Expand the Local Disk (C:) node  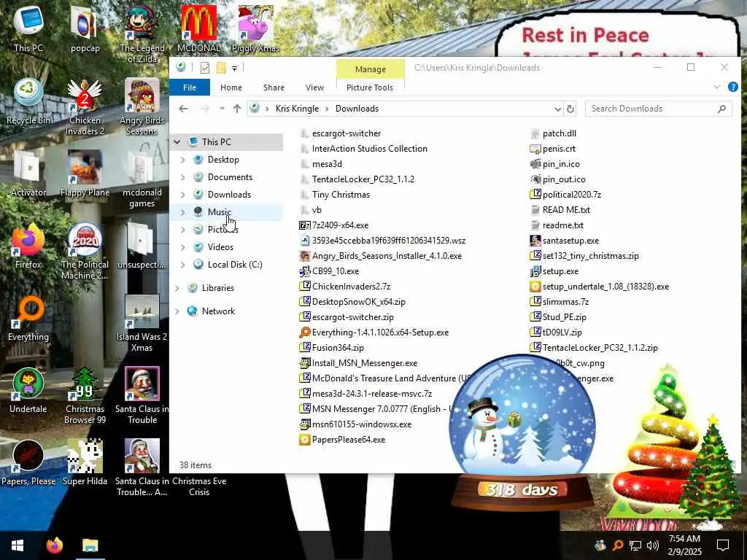(x=183, y=265)
